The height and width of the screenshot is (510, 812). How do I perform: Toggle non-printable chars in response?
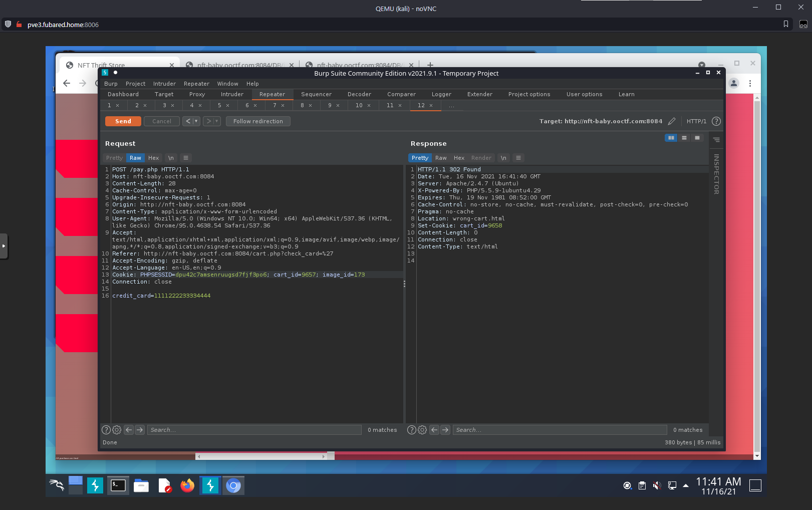pyautogui.click(x=503, y=158)
